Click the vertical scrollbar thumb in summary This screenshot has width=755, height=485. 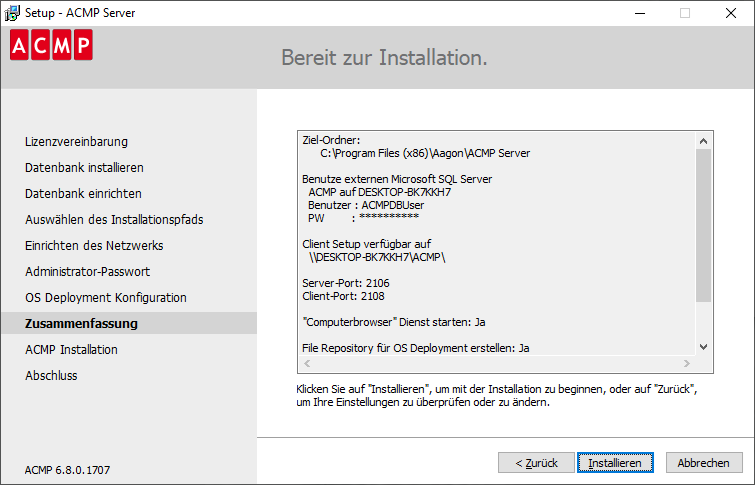coord(703,225)
